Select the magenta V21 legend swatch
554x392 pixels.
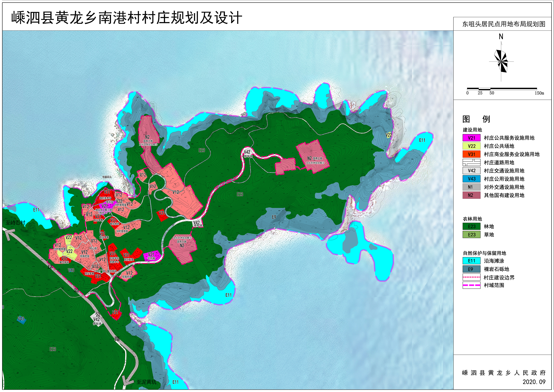pyautogui.click(x=471, y=138)
